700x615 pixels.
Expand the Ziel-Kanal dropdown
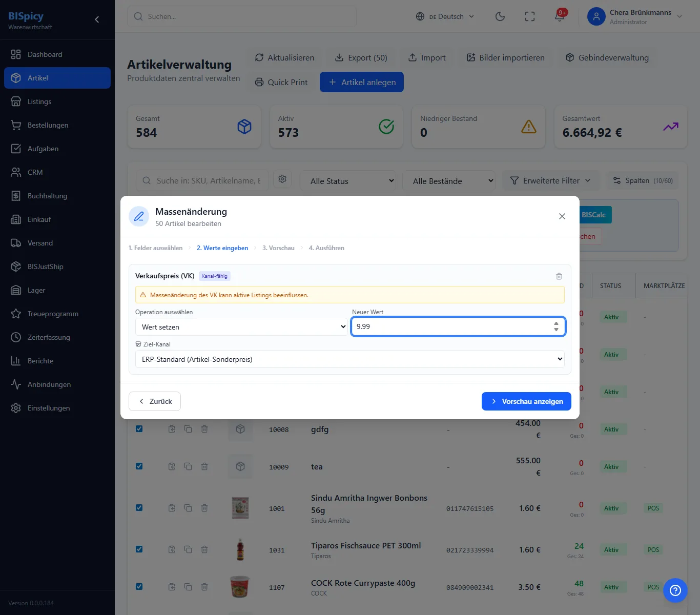point(350,359)
